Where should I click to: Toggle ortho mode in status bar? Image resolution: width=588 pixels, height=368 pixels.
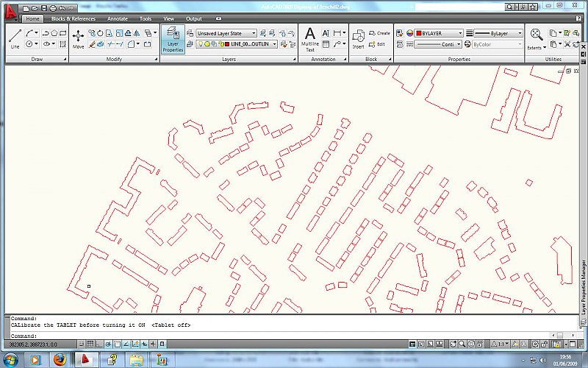(x=98, y=344)
